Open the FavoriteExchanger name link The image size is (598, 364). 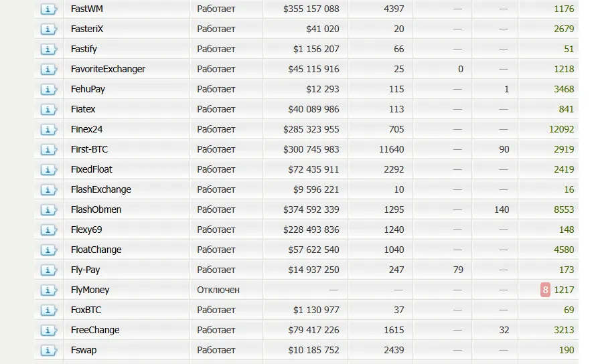click(x=108, y=69)
